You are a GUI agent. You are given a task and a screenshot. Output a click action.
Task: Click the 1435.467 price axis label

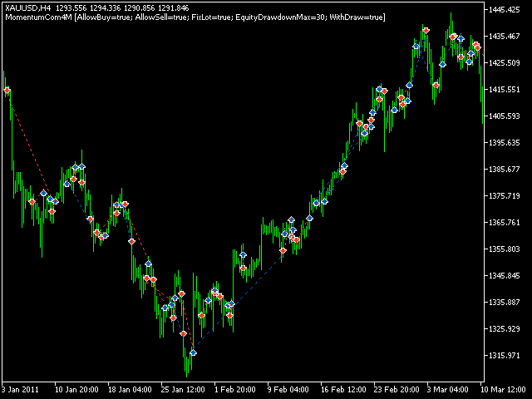coord(505,37)
